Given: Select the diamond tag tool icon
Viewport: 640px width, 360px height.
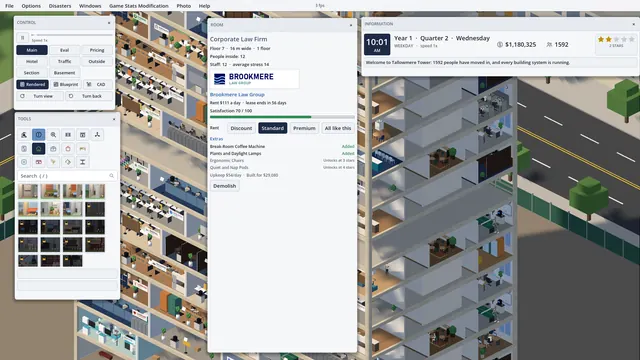Looking at the screenshot, I should [x=68, y=162].
